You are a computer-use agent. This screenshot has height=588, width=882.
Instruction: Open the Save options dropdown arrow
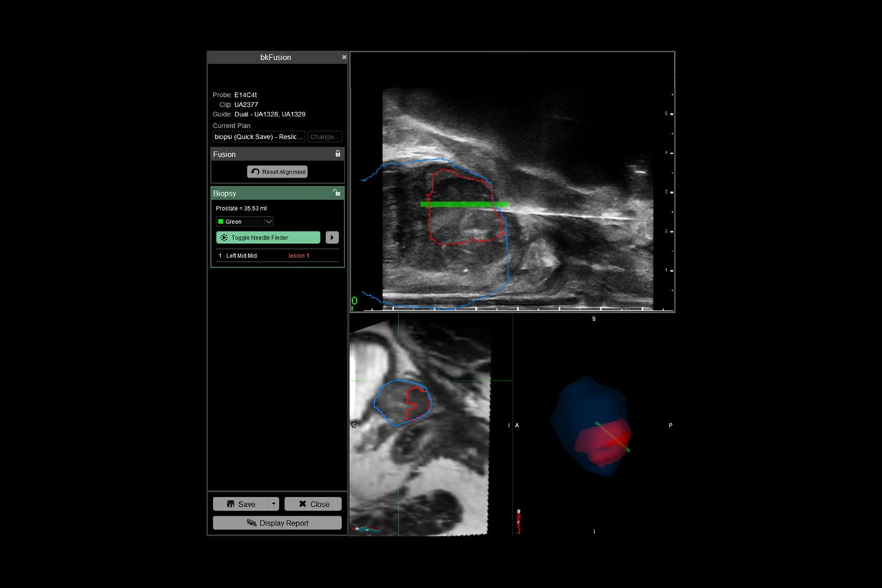click(x=274, y=503)
